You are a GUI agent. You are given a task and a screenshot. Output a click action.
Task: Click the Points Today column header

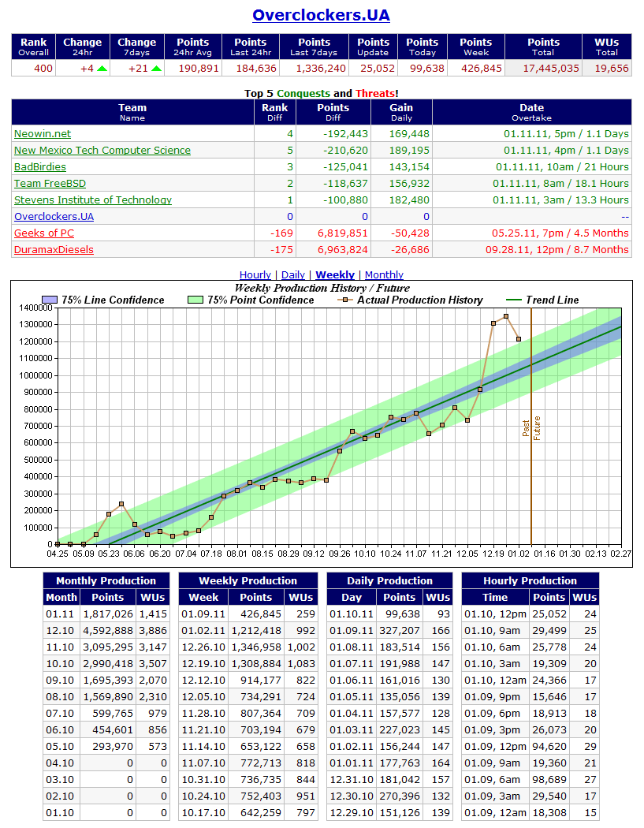423,47
